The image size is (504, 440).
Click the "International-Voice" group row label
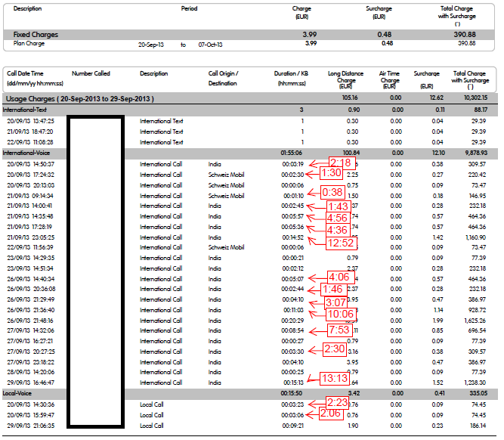(26, 153)
